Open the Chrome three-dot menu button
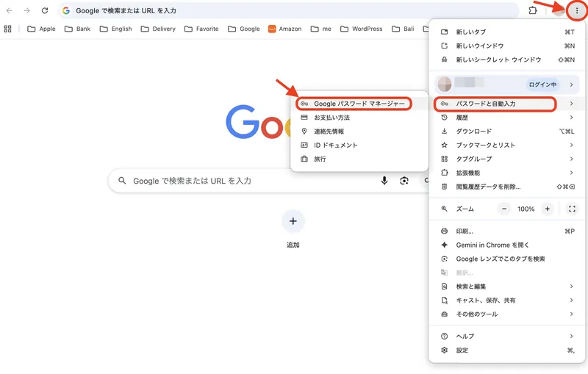 coord(577,11)
